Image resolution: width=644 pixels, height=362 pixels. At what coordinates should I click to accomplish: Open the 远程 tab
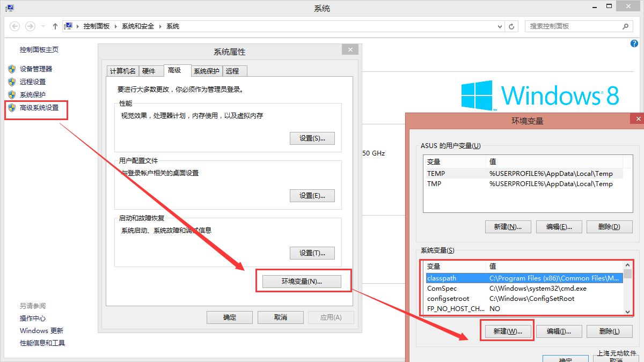232,71
